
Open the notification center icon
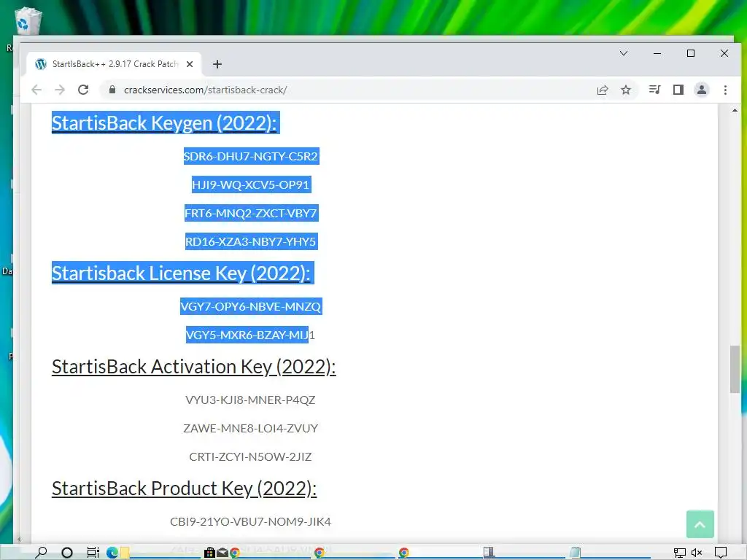[x=721, y=553]
